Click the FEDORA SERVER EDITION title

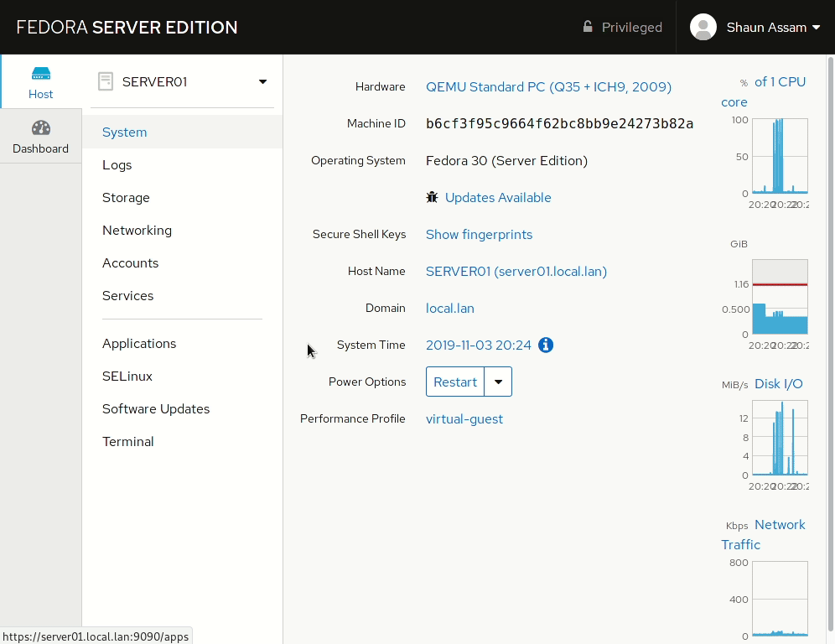tap(127, 27)
